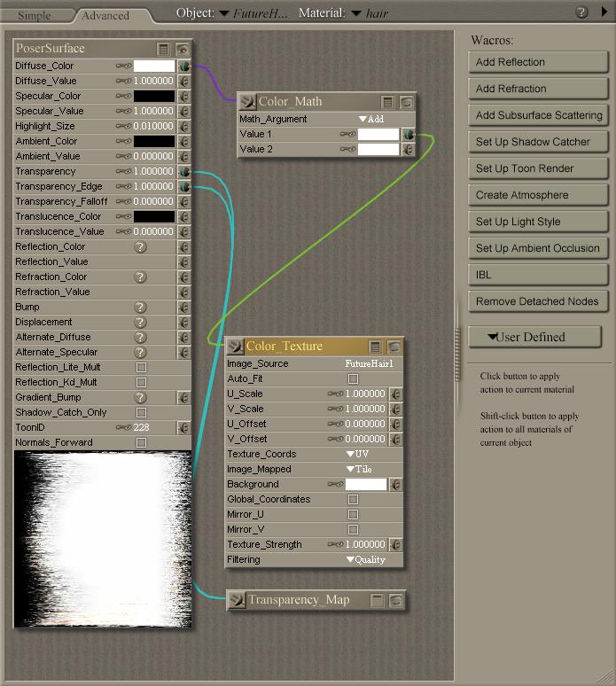Open the User Defined wacros dropdown
Image resolution: width=616 pixels, height=686 pixels.
coord(534,338)
